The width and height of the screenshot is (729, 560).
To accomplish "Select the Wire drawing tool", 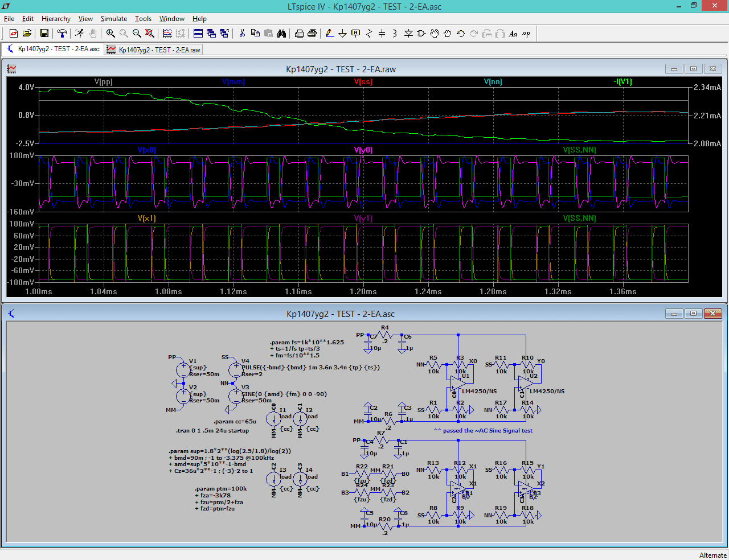I will pyautogui.click(x=329, y=34).
